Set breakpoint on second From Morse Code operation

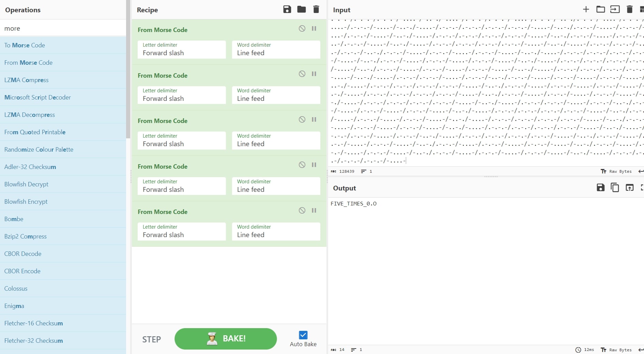point(314,74)
